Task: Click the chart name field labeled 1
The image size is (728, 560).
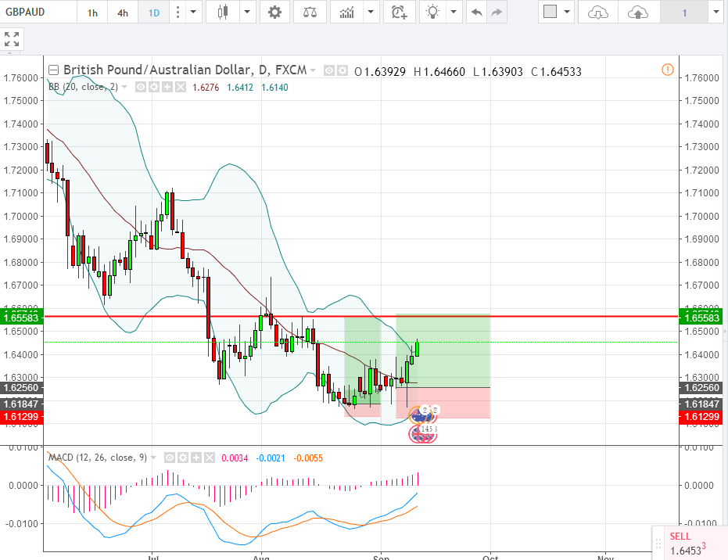Action: [684, 13]
